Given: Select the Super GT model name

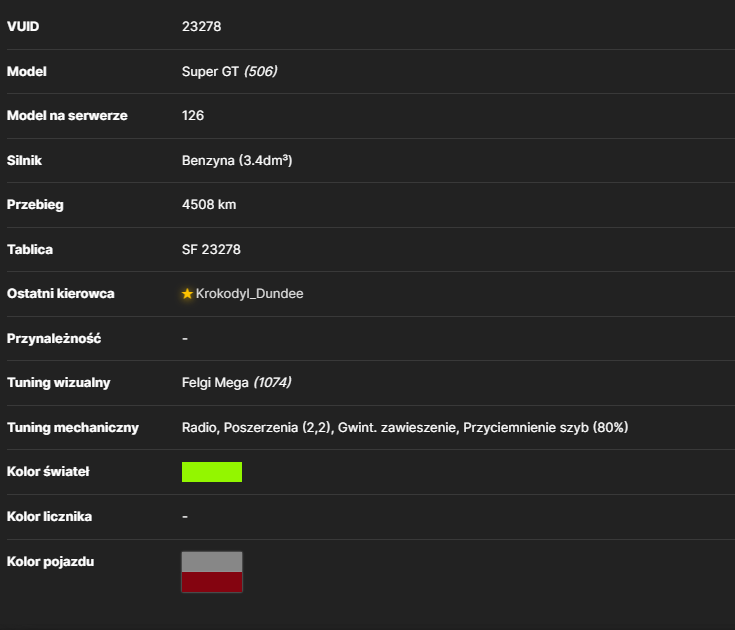Looking at the screenshot, I should pyautogui.click(x=210, y=71).
